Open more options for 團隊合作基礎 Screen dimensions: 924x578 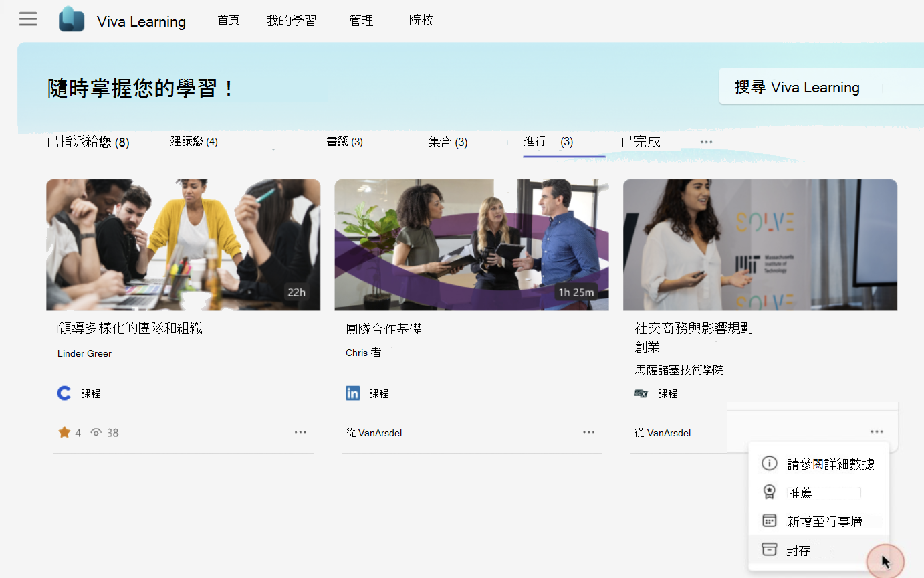pyautogui.click(x=588, y=432)
